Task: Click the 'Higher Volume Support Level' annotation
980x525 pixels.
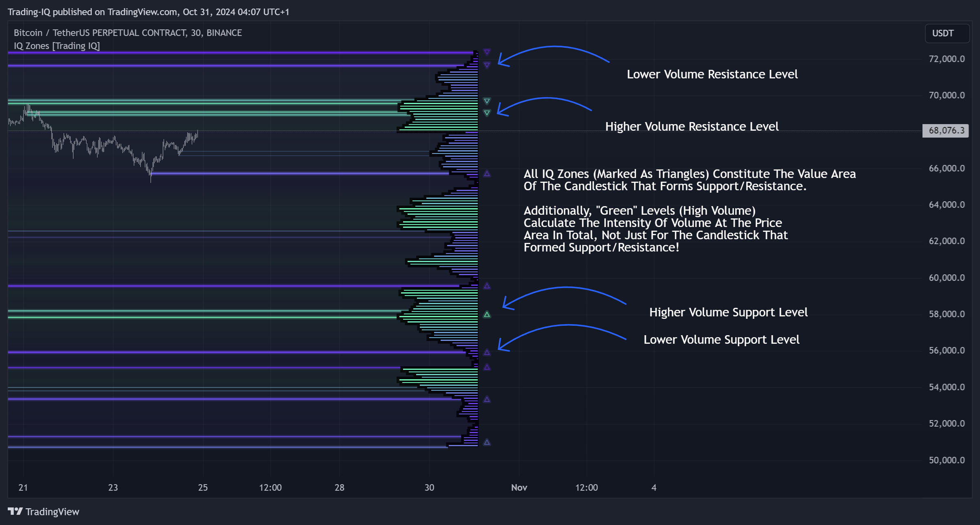Action: pos(728,312)
